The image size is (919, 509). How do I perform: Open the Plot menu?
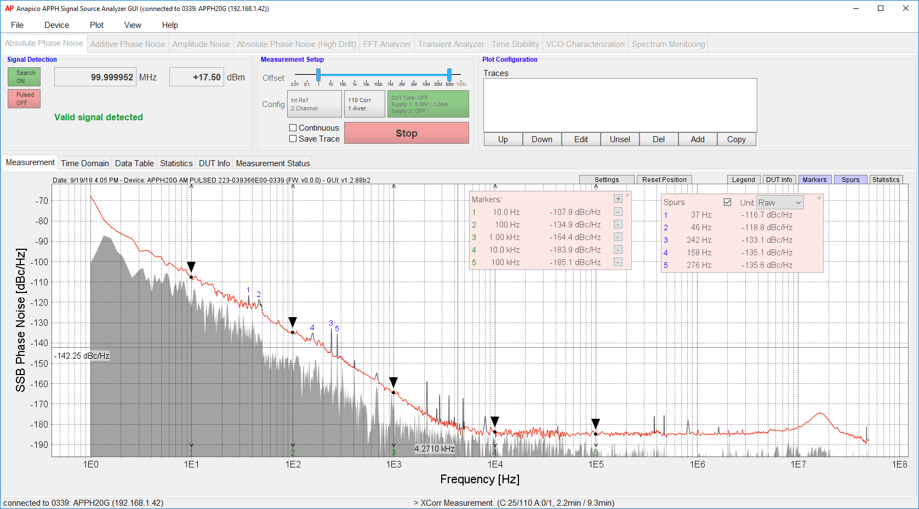96,25
